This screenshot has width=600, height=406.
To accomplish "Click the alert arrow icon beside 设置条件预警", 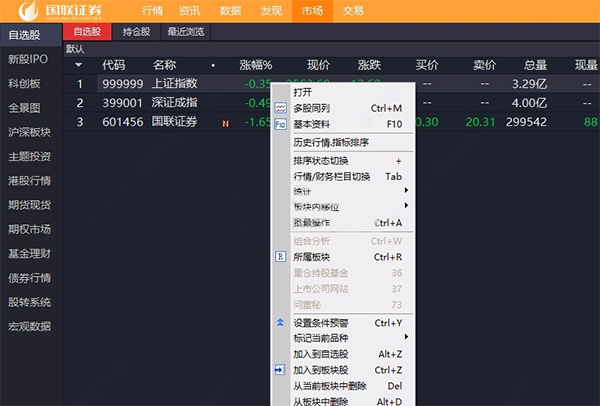I will pyautogui.click(x=280, y=323).
